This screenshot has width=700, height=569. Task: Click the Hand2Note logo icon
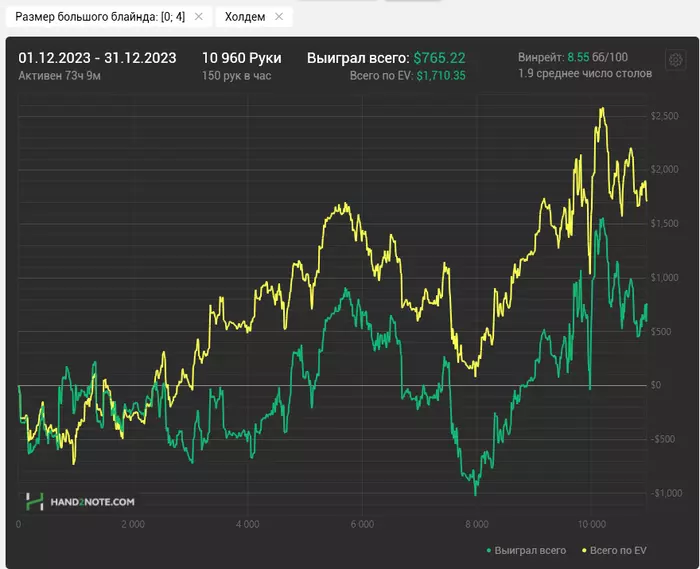point(34,502)
